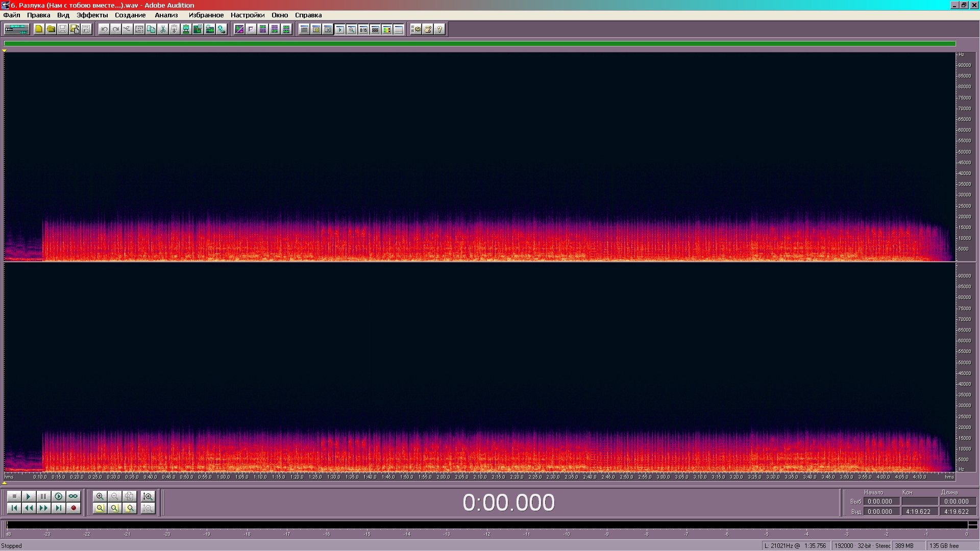Open a file with the folder icon
980x551 pixels.
tap(51, 29)
